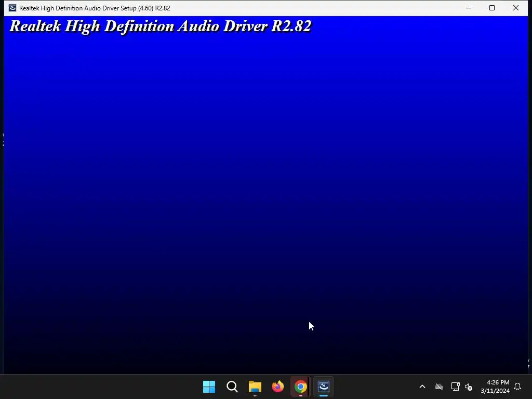Launch Firefox from the taskbar
This screenshot has height=399, width=532.
[278, 387]
